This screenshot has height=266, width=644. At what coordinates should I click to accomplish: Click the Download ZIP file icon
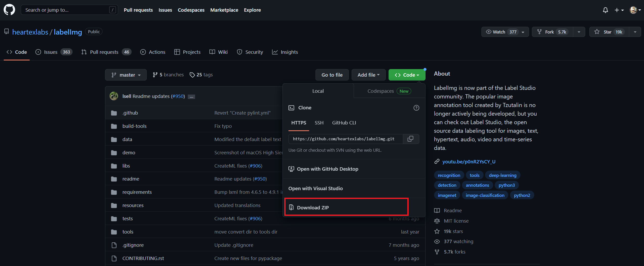coord(291,208)
